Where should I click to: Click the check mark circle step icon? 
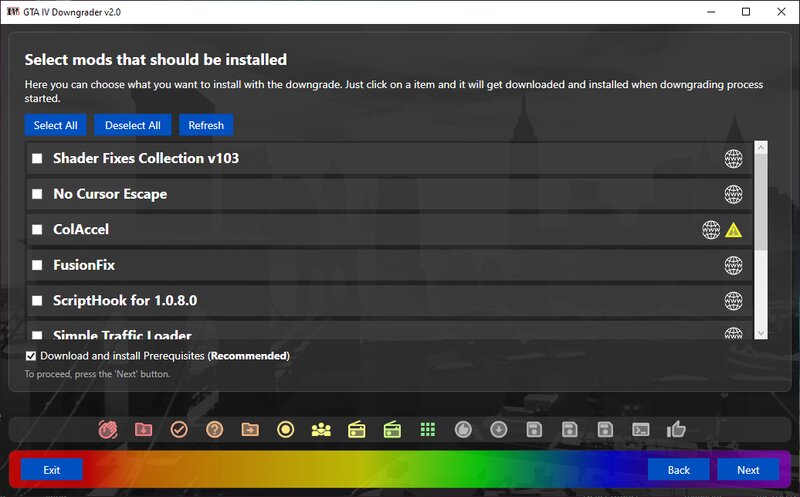[x=179, y=430]
